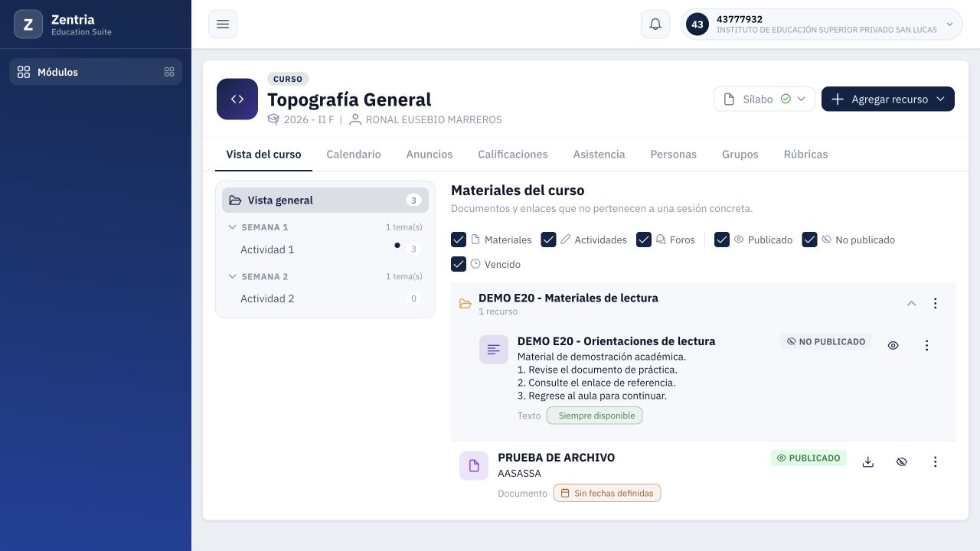
Task: Open options menu for PRUEBA DE ARCHIVO
Action: 935,461
